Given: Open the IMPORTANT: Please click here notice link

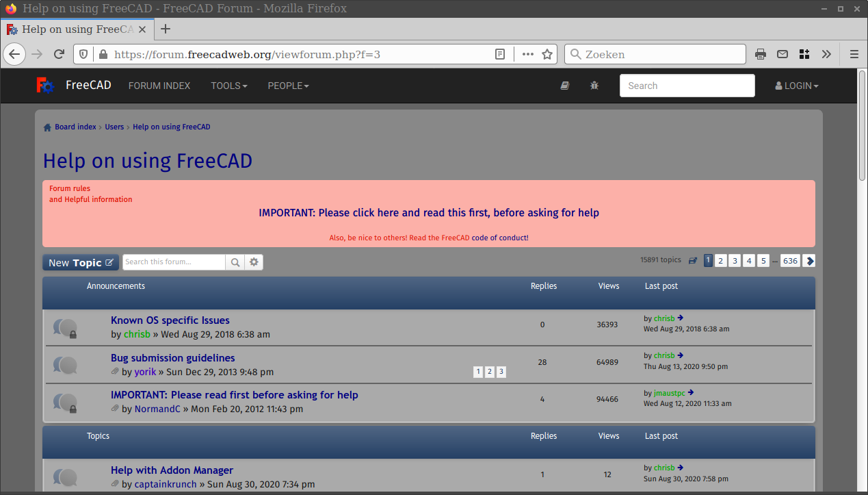Looking at the screenshot, I should (x=429, y=213).
